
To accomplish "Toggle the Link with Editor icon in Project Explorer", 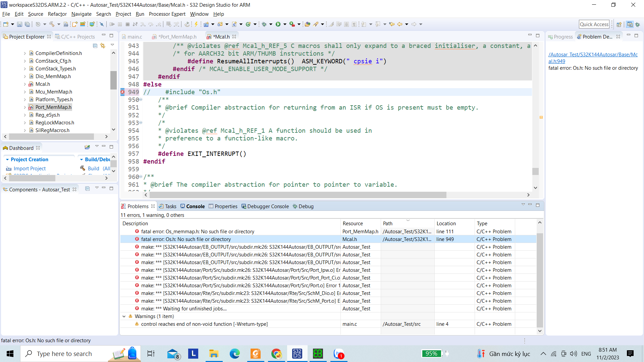I will (x=103, y=46).
